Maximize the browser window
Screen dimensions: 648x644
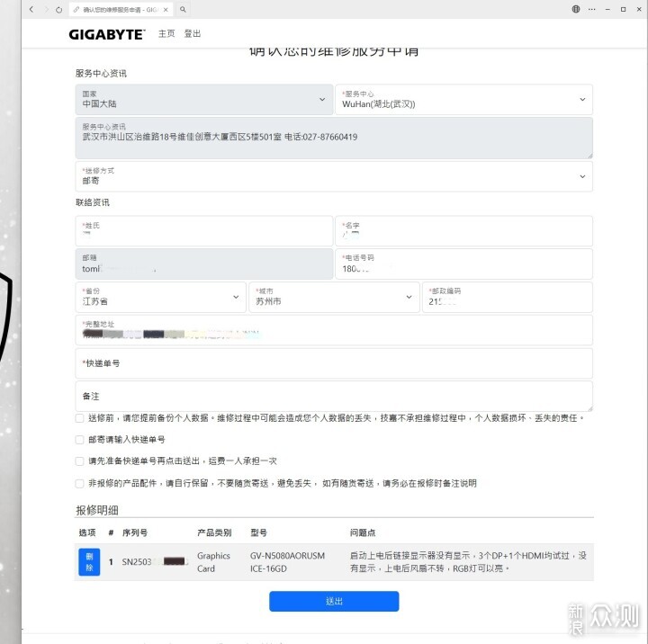click(623, 9)
